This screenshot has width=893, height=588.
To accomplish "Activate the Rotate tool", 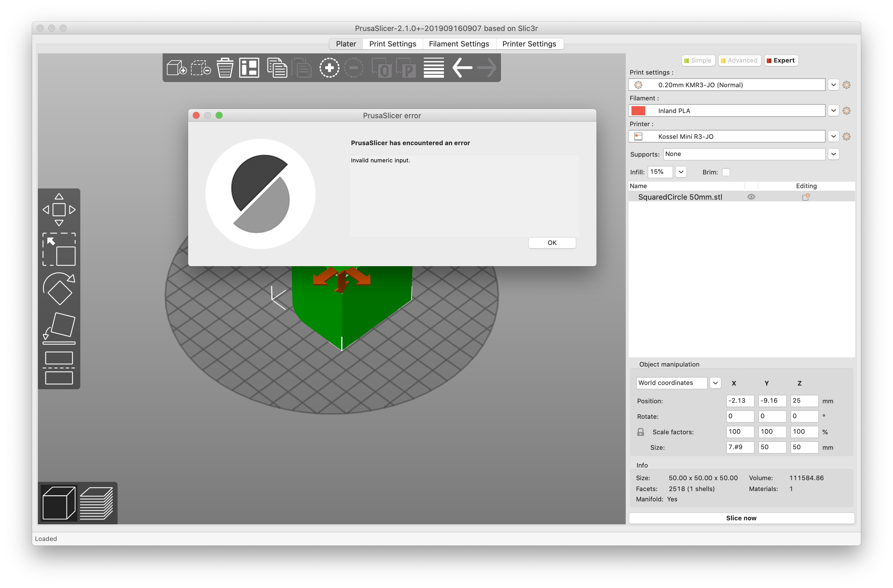I will pyautogui.click(x=59, y=289).
